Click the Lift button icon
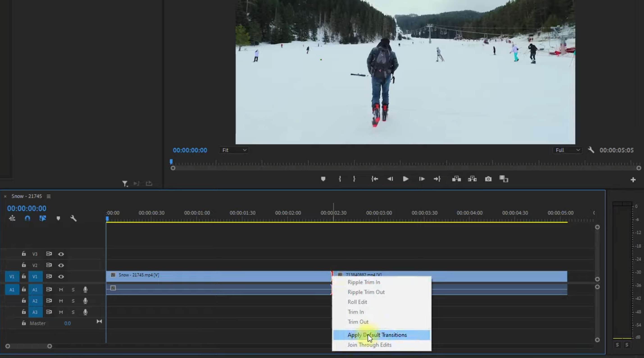 (x=456, y=179)
